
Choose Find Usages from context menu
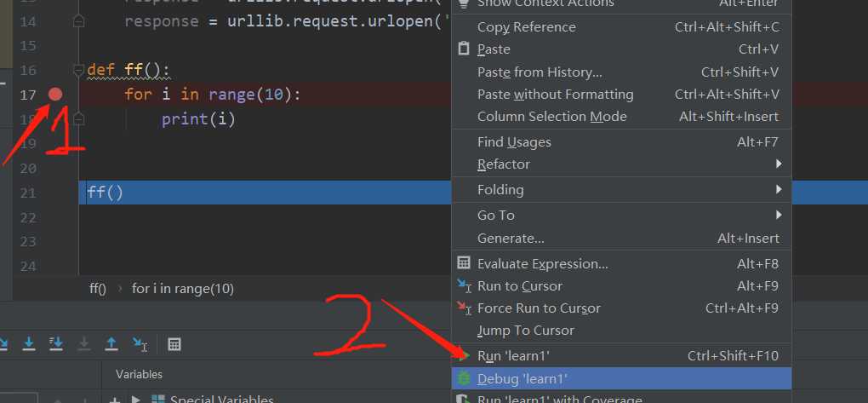(x=514, y=142)
